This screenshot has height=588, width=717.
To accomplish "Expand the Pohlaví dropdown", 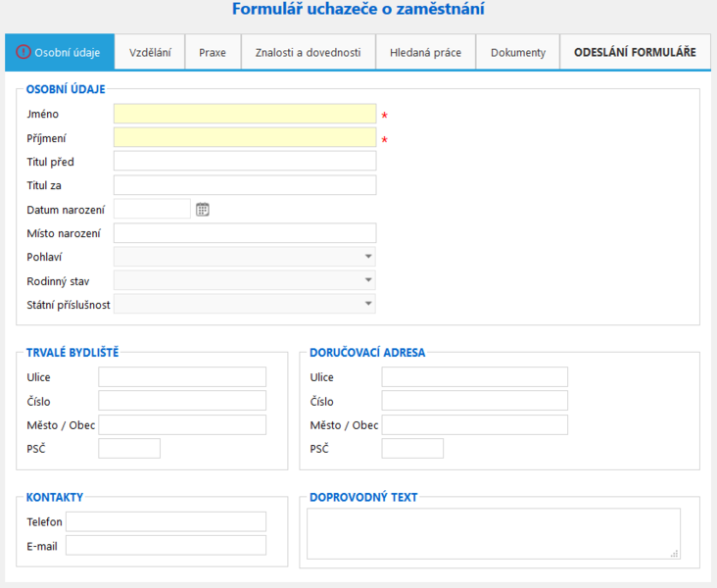I will point(245,257).
